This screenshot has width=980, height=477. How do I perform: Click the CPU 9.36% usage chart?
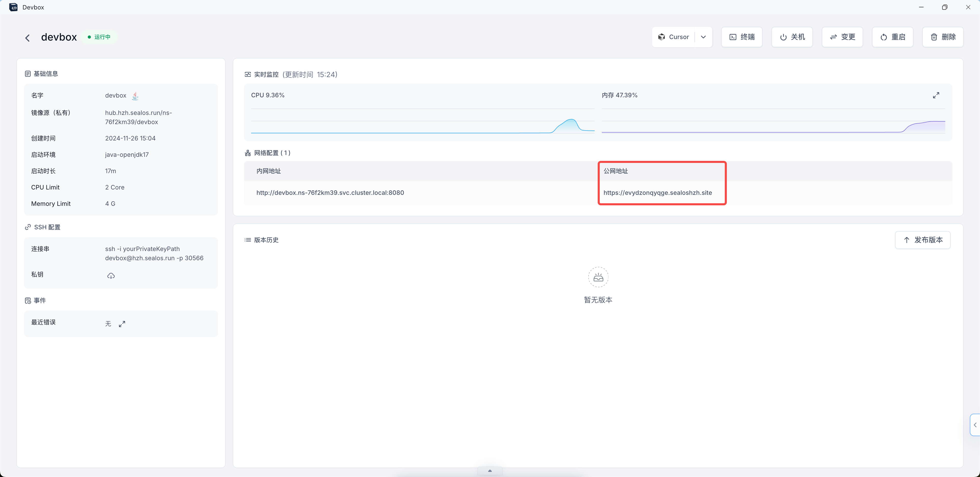423,121
